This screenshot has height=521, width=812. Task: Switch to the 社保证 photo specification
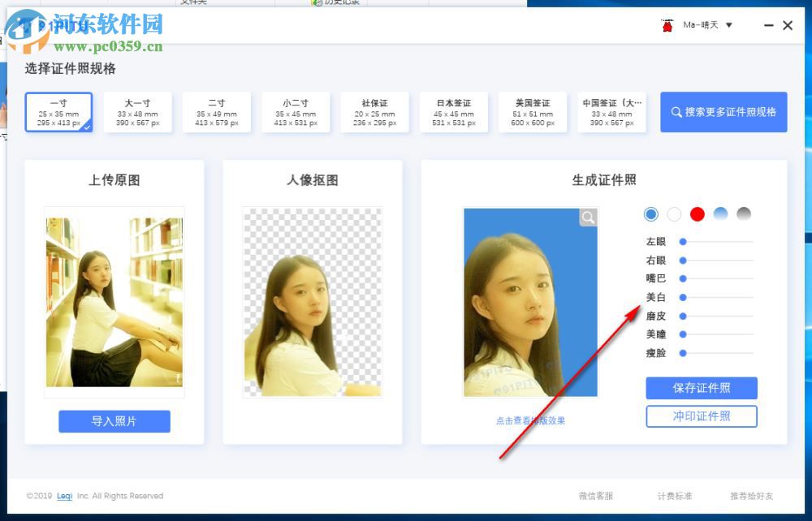(x=374, y=112)
